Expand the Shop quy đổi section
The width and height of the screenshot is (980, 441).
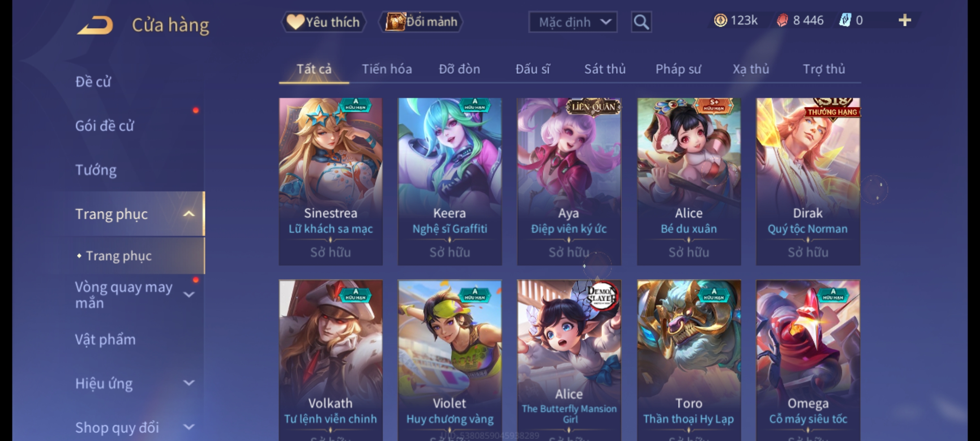189,427
